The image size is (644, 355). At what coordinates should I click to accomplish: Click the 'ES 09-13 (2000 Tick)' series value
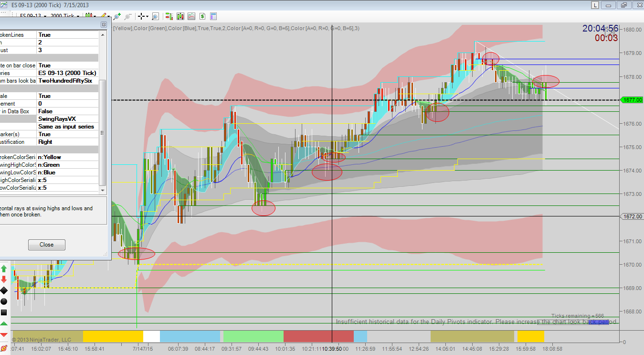(67, 73)
